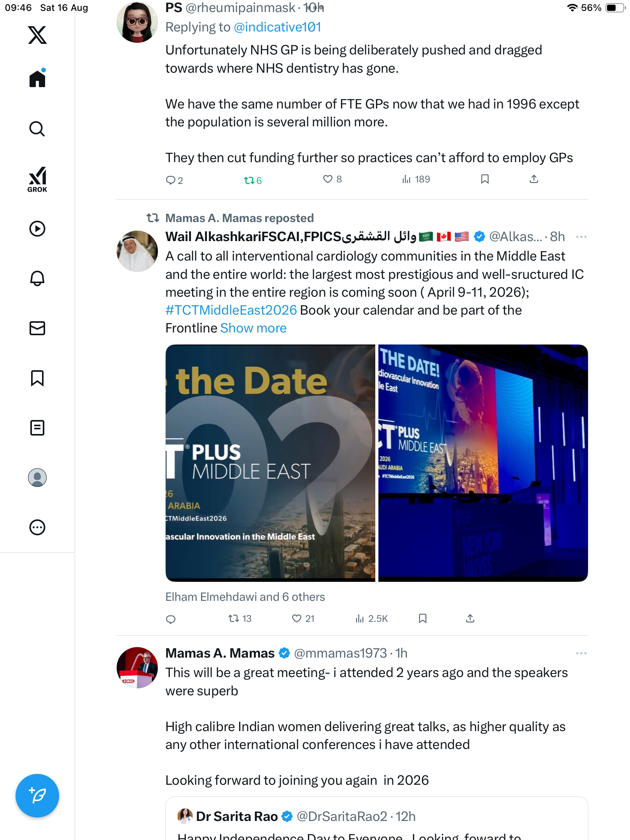Viewport: 630px width, 840px height.
Task: Open more options on Mamas A. Mamas post
Action: click(581, 653)
